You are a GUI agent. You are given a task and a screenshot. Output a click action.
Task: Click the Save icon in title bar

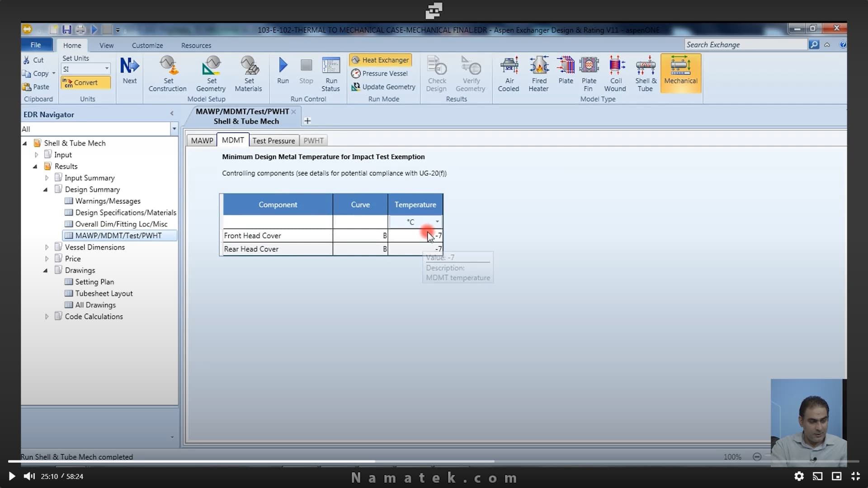67,30
